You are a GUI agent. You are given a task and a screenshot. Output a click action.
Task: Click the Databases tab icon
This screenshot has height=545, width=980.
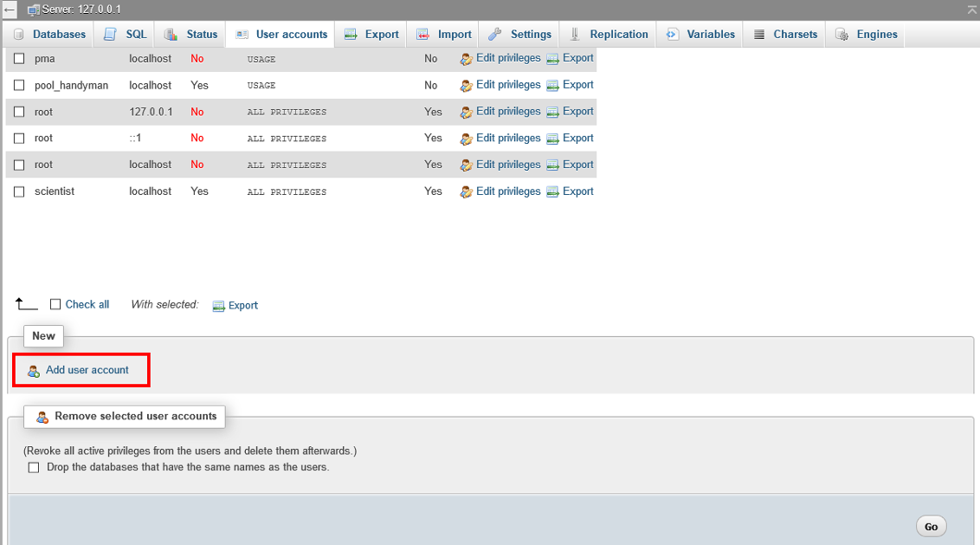(19, 35)
